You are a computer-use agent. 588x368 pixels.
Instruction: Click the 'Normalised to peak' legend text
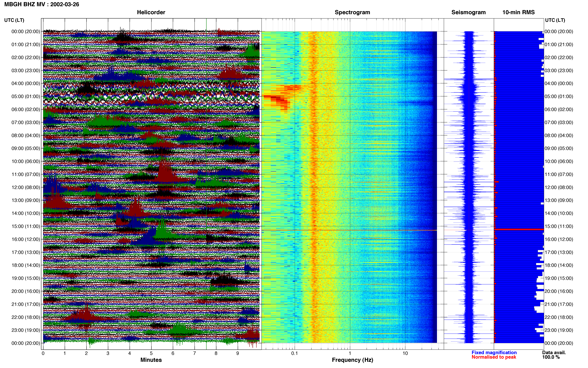[x=494, y=357]
